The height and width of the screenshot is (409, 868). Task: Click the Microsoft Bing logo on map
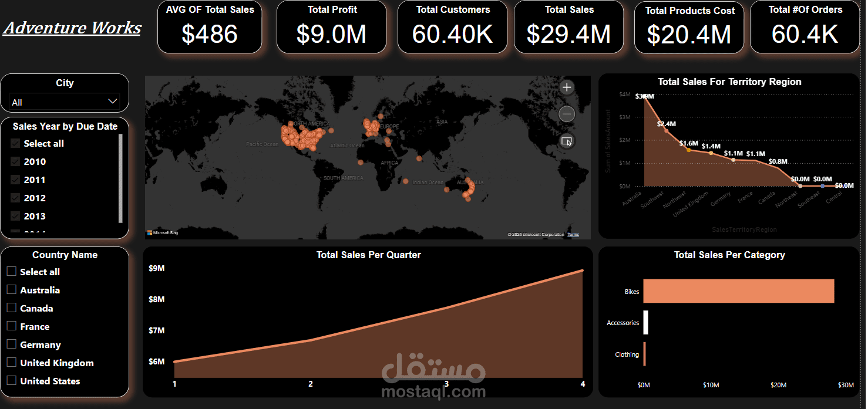163,233
